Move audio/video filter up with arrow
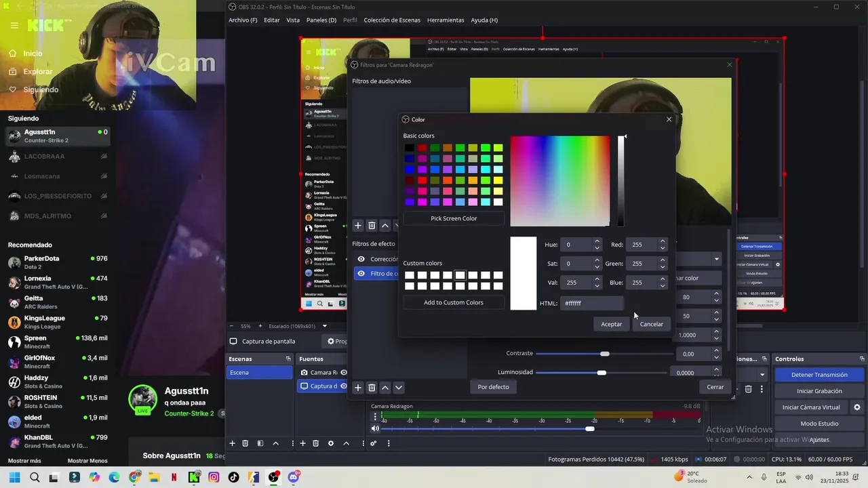The image size is (868, 488). pos(385,226)
